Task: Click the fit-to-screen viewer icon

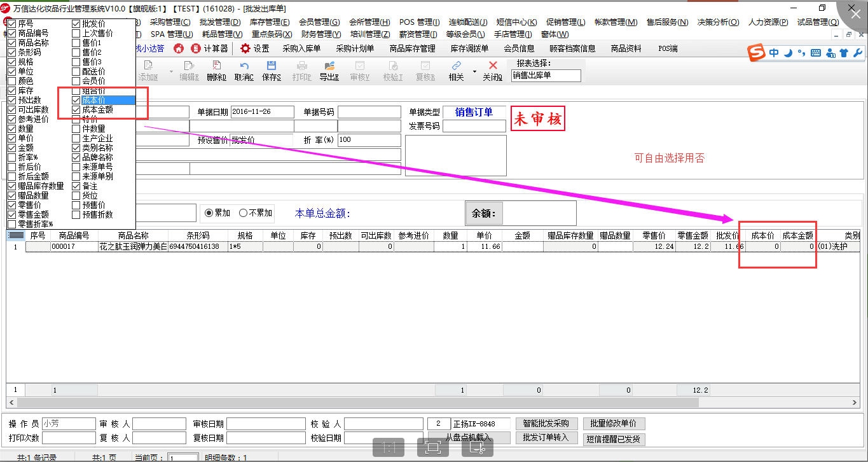Action: (x=433, y=447)
